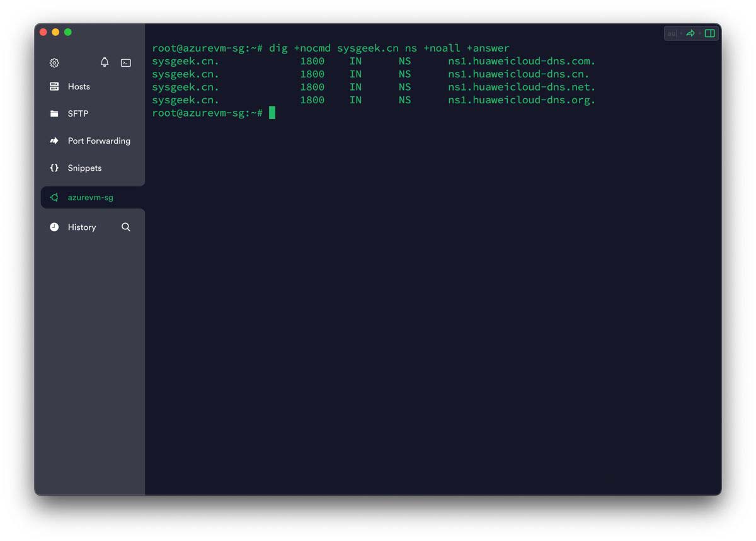Image resolution: width=756 pixels, height=541 pixels.
Task: Open the autocomplete option at top right
Action: pyautogui.click(x=672, y=33)
